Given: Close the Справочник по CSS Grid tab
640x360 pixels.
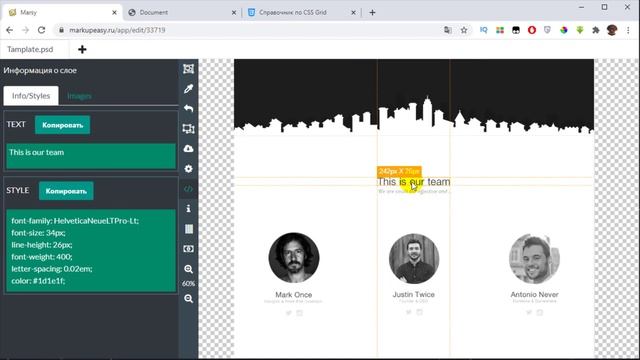Looking at the screenshot, I should 353,13.
